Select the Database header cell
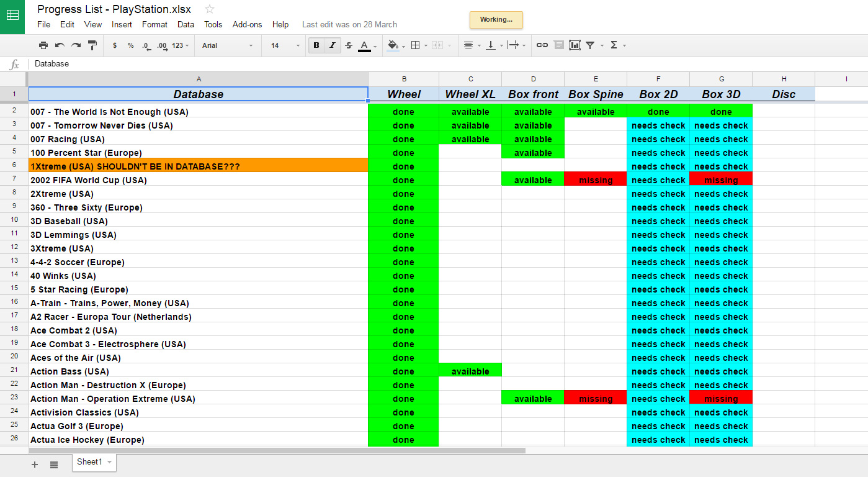This screenshot has width=868, height=477. pos(199,94)
